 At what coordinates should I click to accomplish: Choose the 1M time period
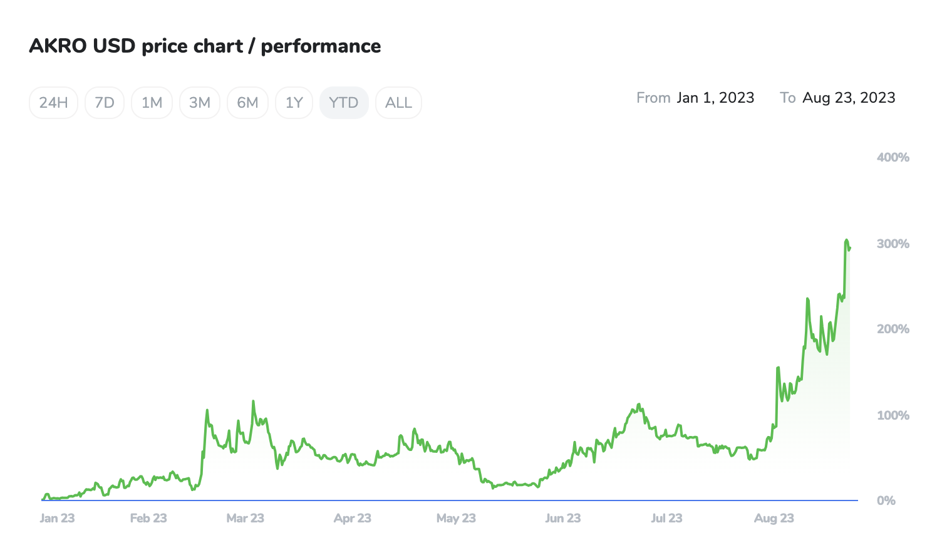[152, 103]
